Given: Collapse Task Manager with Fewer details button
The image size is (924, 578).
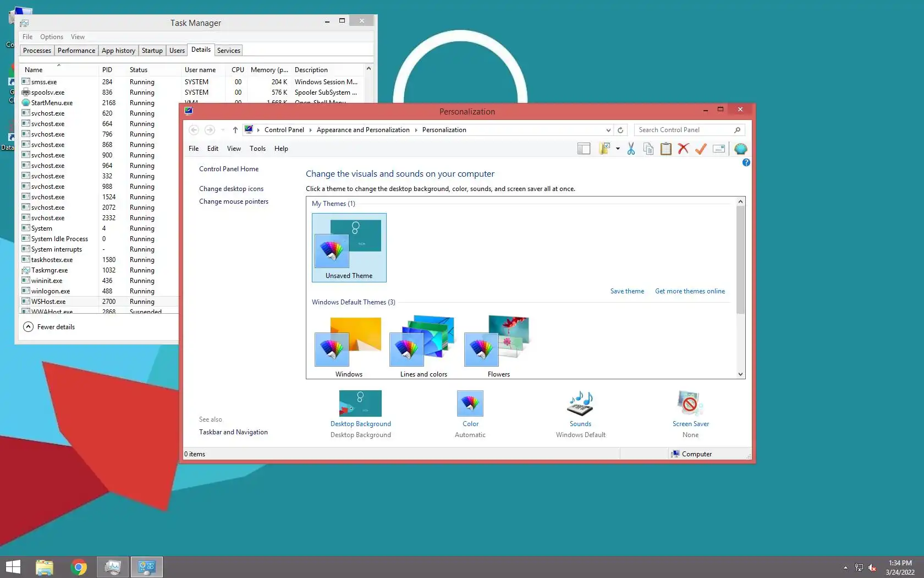Looking at the screenshot, I should [x=49, y=327].
